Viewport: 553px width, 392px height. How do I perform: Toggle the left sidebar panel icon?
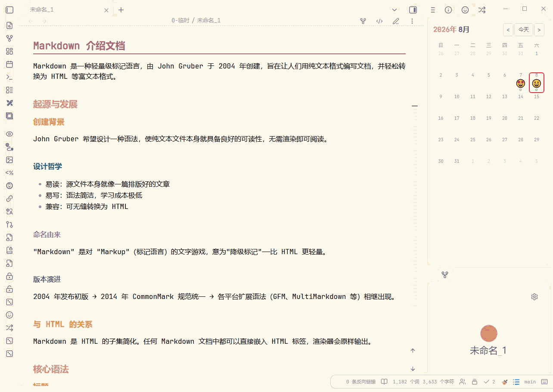[x=9, y=10]
